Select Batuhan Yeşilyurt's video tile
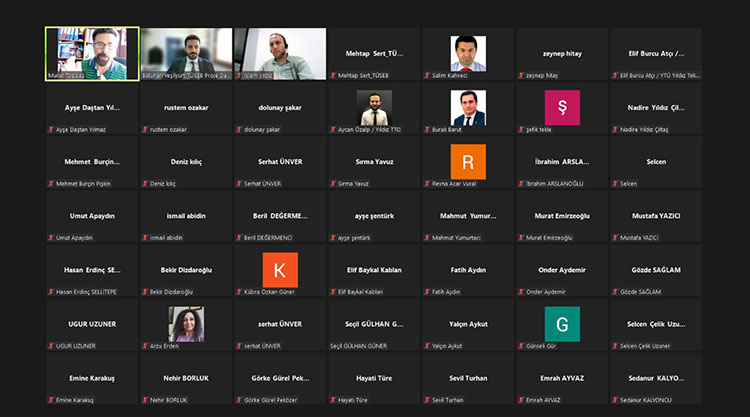The width and height of the screenshot is (750, 417). click(186, 53)
